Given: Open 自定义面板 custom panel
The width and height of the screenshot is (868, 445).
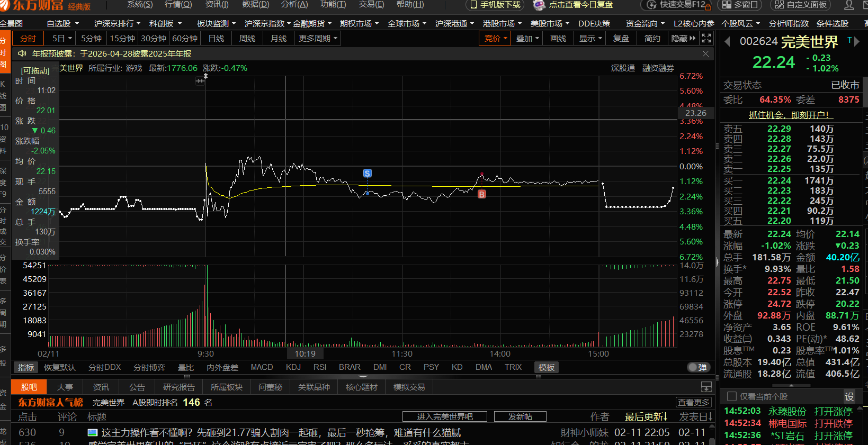Looking at the screenshot, I should click(x=800, y=5).
